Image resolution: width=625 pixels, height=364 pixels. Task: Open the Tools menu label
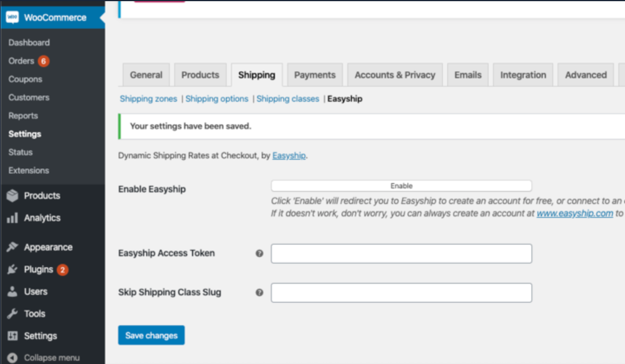[35, 314]
